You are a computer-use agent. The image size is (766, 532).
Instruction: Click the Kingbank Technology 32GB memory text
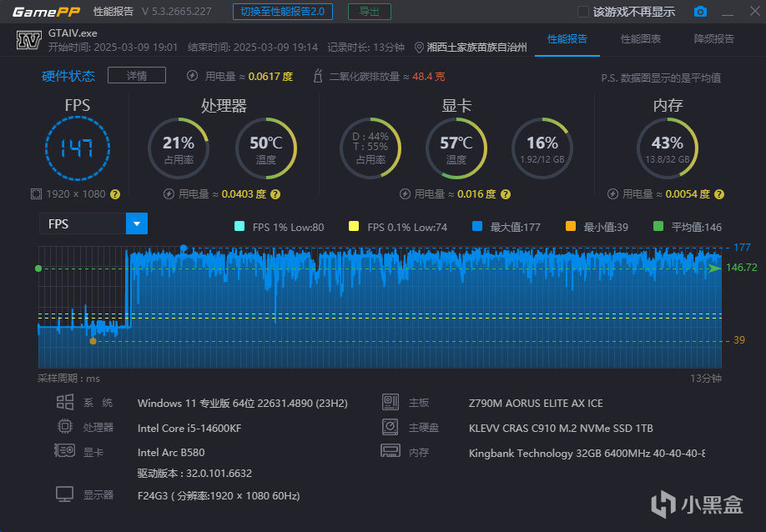(x=587, y=453)
